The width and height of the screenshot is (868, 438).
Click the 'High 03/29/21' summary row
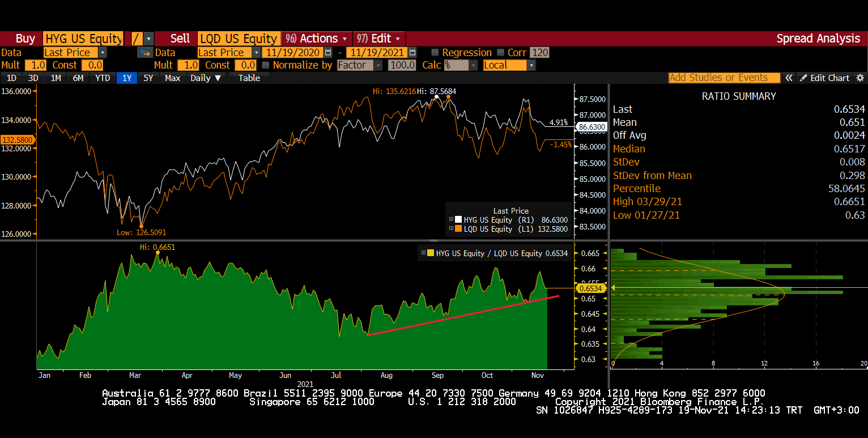(x=739, y=202)
